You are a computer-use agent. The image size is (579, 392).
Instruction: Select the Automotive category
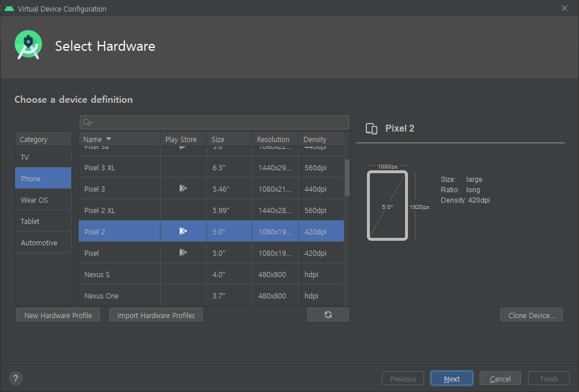coord(43,242)
